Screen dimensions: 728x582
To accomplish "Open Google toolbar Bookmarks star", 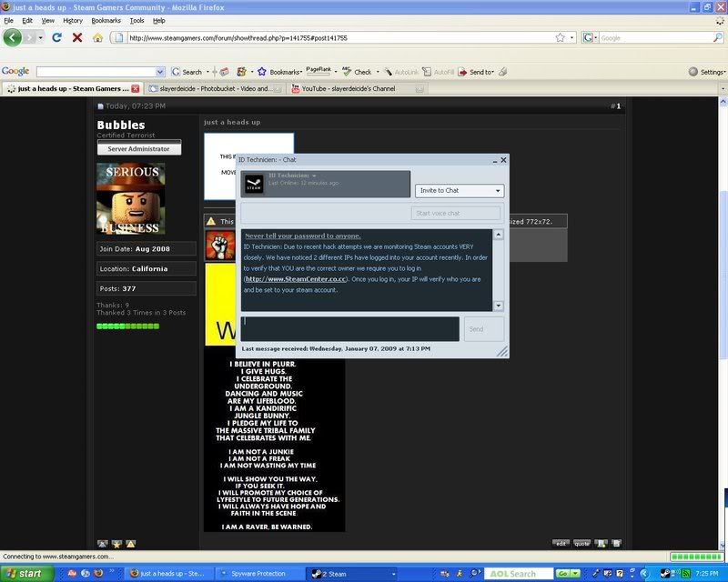I will pos(262,72).
